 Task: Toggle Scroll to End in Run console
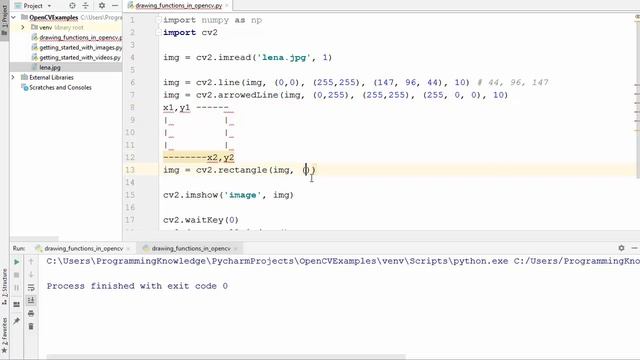tap(31, 301)
